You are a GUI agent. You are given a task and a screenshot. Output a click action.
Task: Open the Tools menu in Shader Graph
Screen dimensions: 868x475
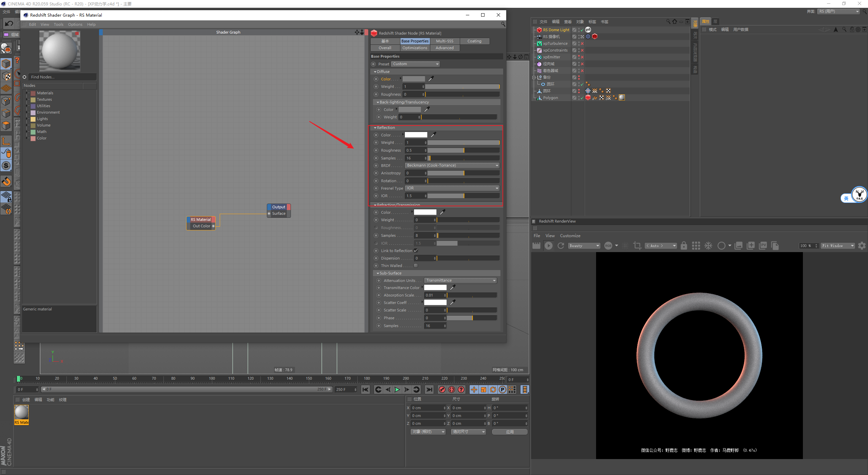pyautogui.click(x=58, y=24)
